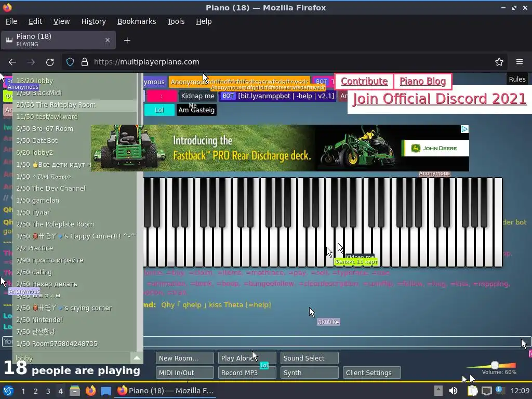Viewport: 532px width, 399px height.
Task: Join 'The Dev Channel' room
Action: pos(75,188)
